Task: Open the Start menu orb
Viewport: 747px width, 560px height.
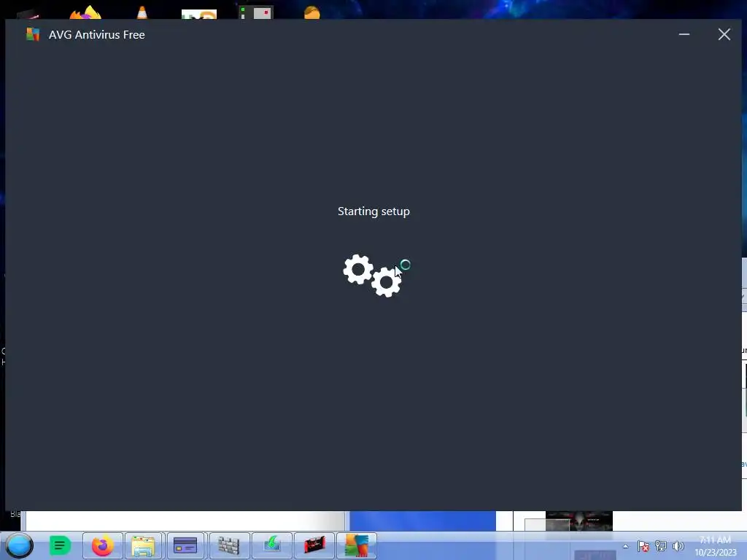Action: tap(19, 545)
